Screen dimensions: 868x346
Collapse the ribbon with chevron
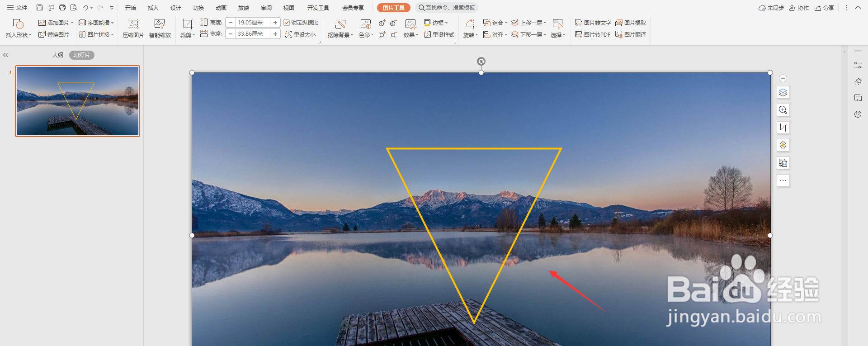pos(858,8)
